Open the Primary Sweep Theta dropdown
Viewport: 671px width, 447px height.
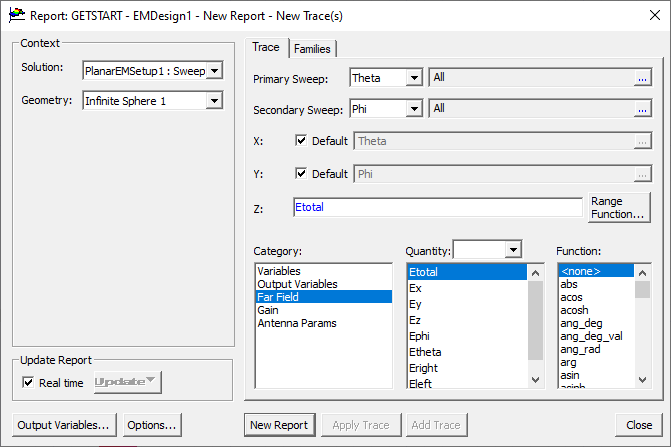414,78
